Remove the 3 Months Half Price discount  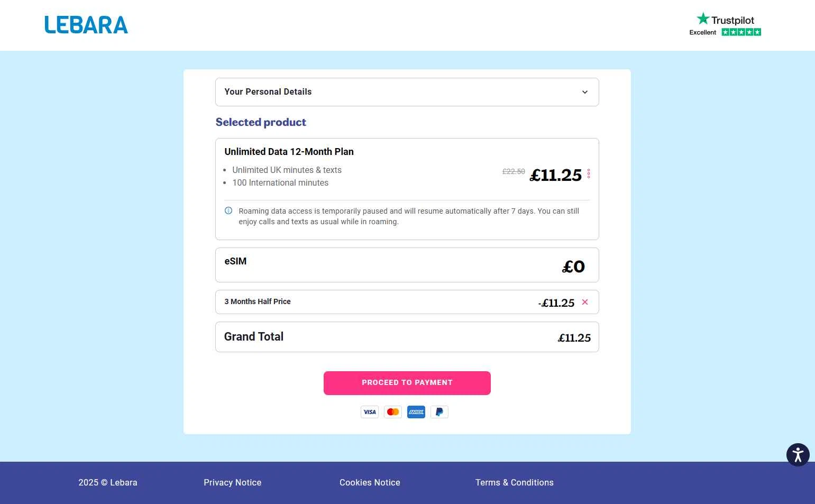(585, 302)
